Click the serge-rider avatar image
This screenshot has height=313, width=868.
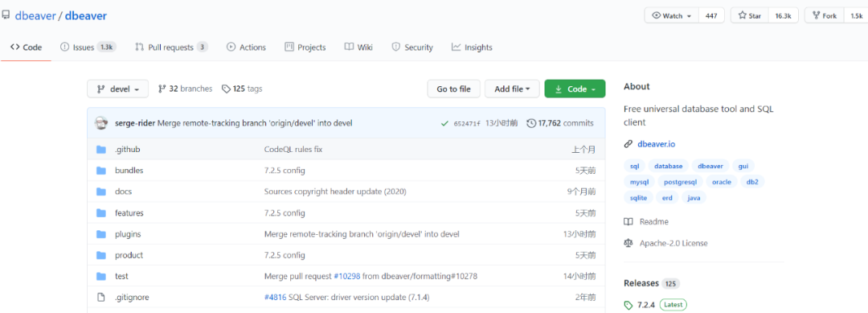tap(100, 123)
